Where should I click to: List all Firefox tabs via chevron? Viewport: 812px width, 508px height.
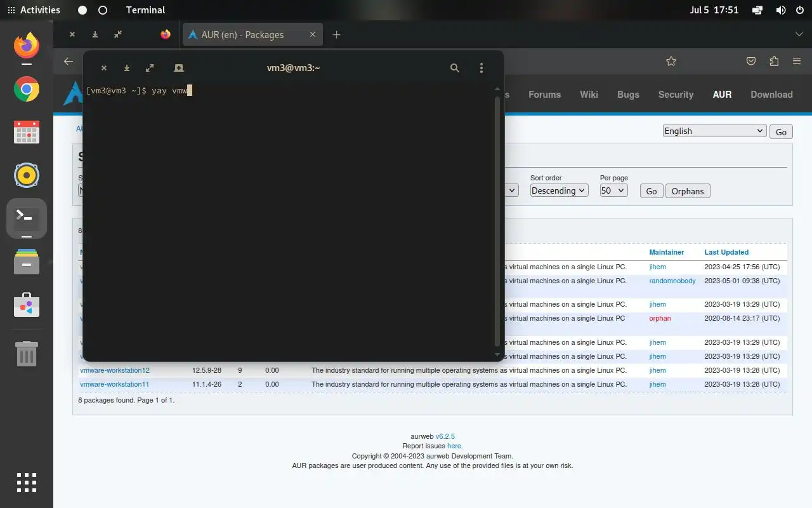[799, 34]
